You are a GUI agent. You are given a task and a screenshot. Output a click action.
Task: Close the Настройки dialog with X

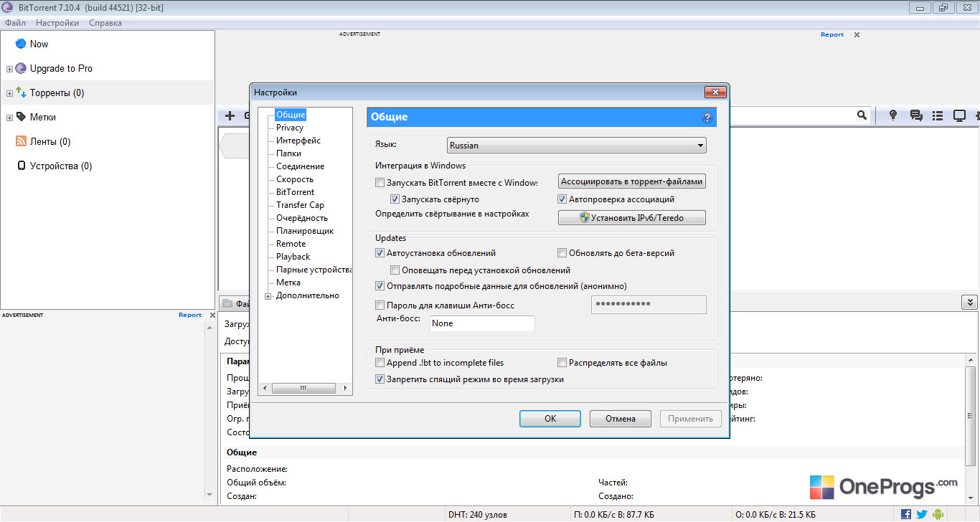[x=715, y=92]
